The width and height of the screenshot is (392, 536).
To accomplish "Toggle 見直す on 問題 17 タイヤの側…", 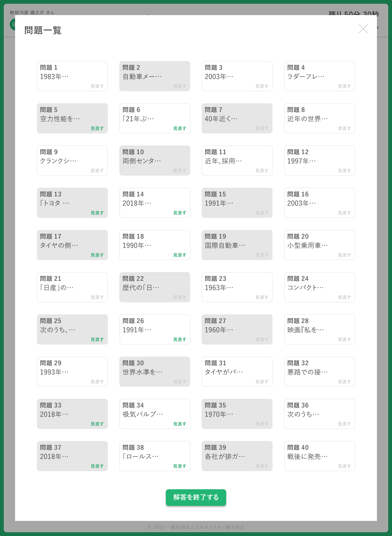I will [97, 255].
